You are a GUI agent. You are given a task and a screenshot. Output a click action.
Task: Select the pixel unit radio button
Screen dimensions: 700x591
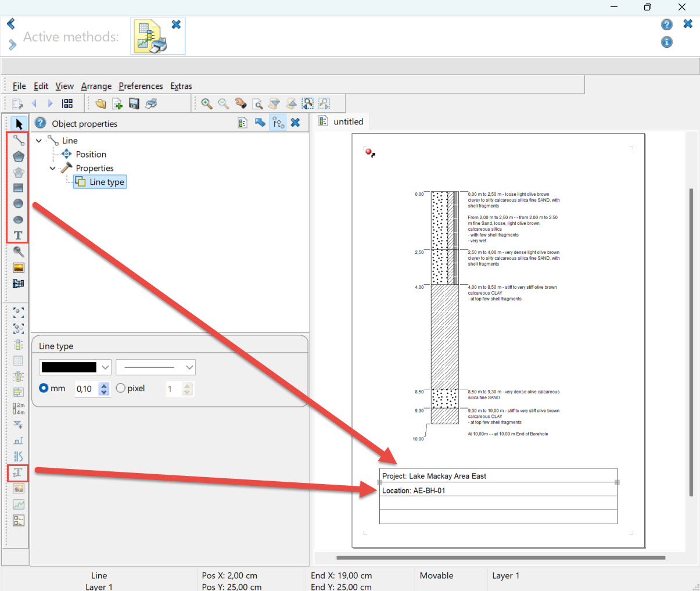pyautogui.click(x=121, y=388)
